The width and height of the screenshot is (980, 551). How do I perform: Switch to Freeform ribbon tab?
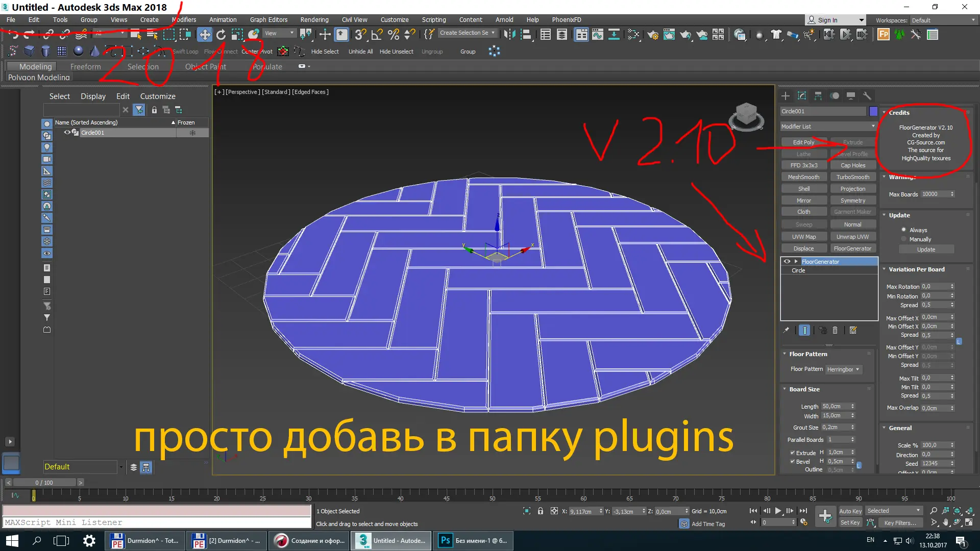tap(85, 66)
